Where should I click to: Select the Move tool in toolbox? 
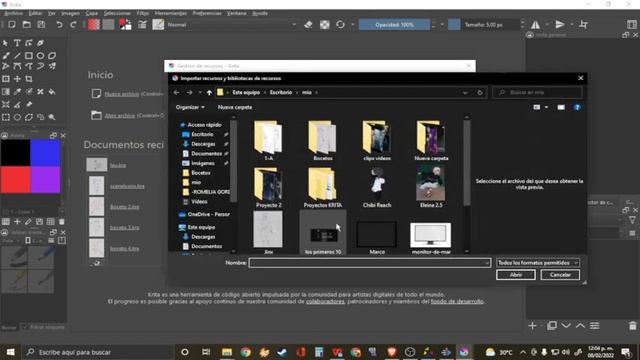[x=17, y=79]
